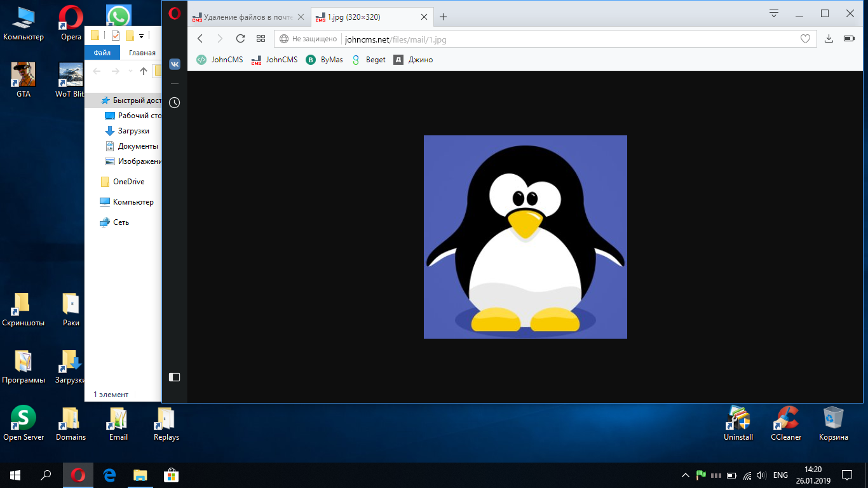868x488 pixels.
Task: Open the downloads panel icon
Action: [829, 39]
